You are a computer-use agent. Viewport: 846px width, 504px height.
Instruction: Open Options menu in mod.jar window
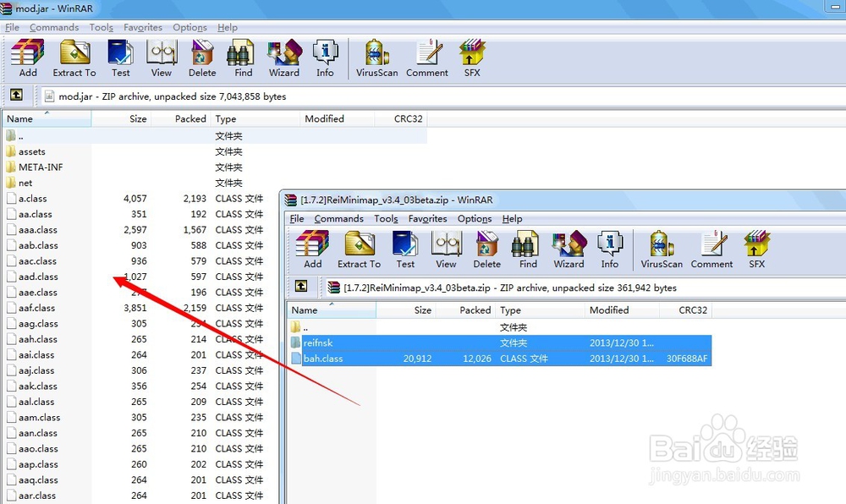190,28
